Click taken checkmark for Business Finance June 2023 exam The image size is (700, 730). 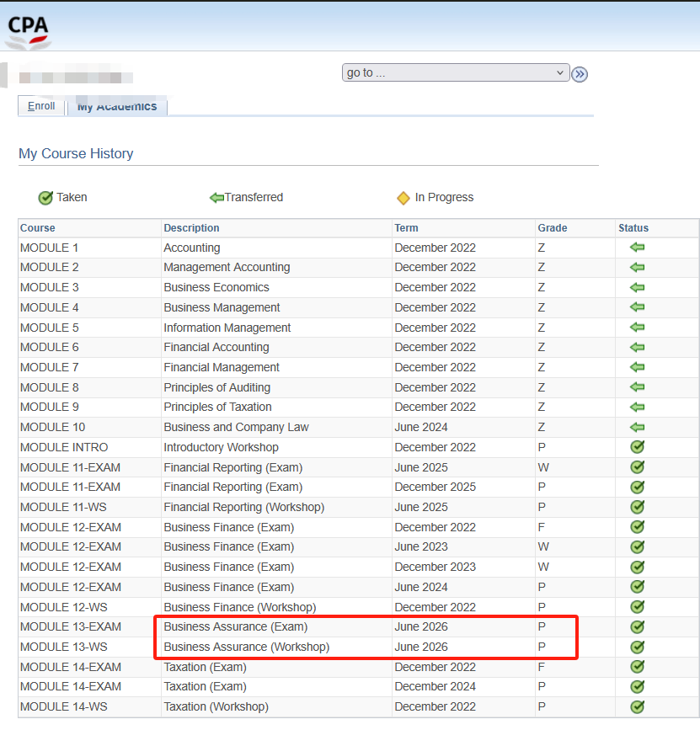[x=637, y=546]
